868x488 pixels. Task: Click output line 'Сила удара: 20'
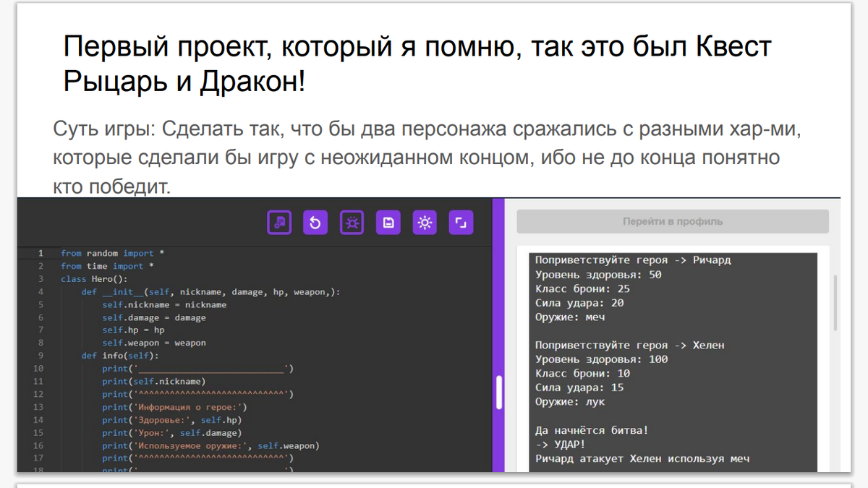pos(579,303)
